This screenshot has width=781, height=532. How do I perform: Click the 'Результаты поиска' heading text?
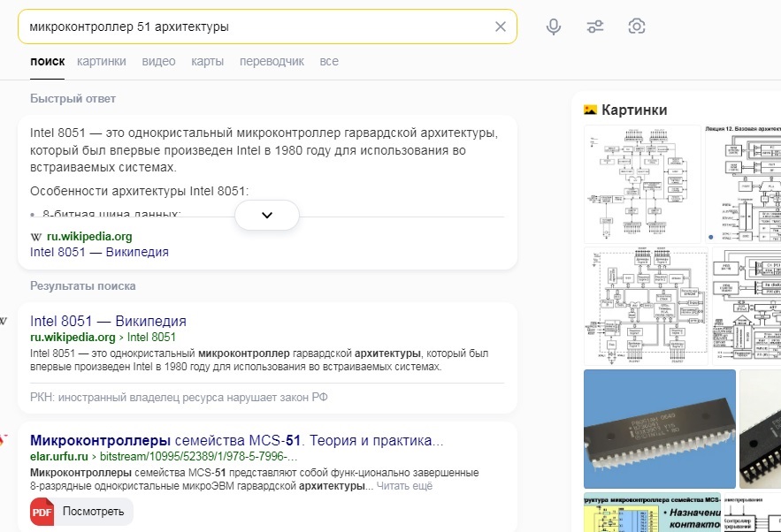(x=82, y=286)
